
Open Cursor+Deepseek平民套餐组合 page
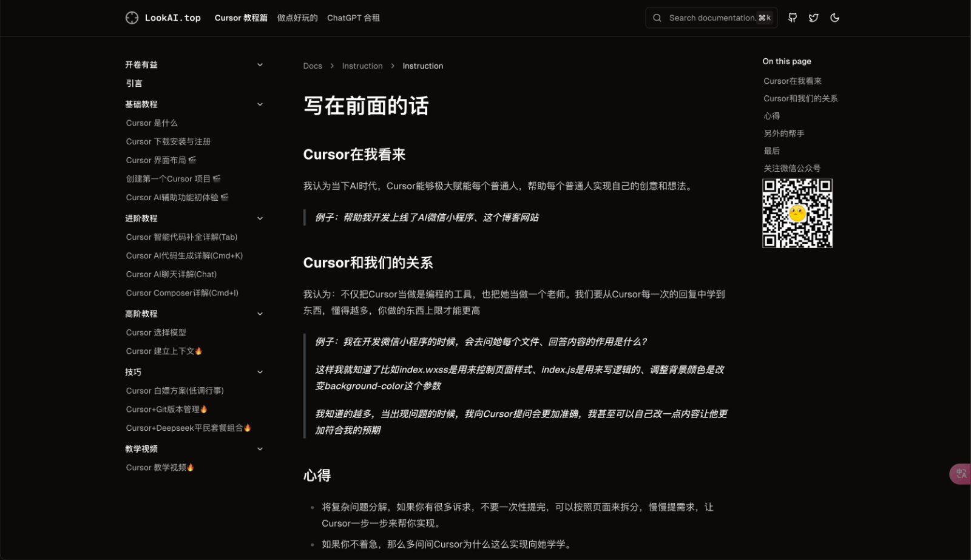click(188, 428)
